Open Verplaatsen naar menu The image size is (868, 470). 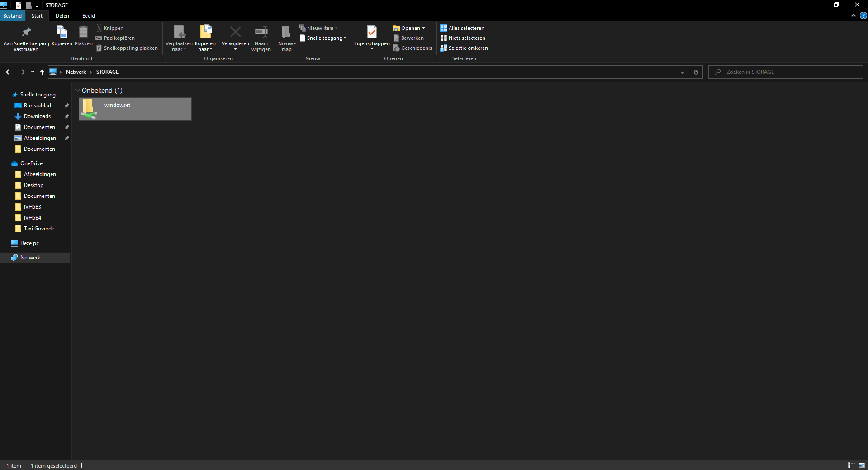click(179, 38)
